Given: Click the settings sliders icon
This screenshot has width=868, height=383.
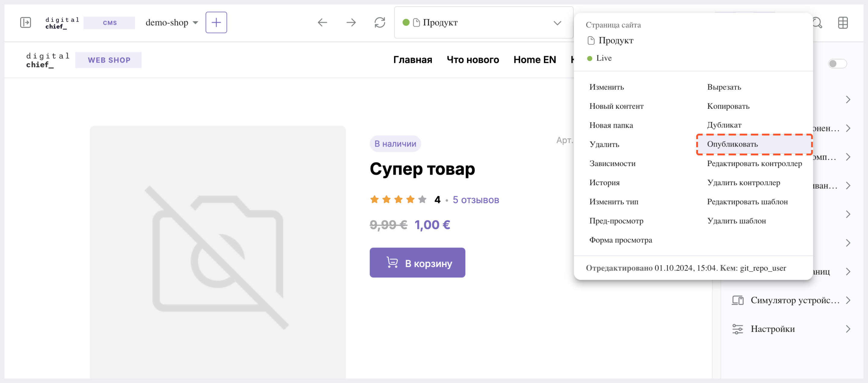Looking at the screenshot, I should point(737,329).
